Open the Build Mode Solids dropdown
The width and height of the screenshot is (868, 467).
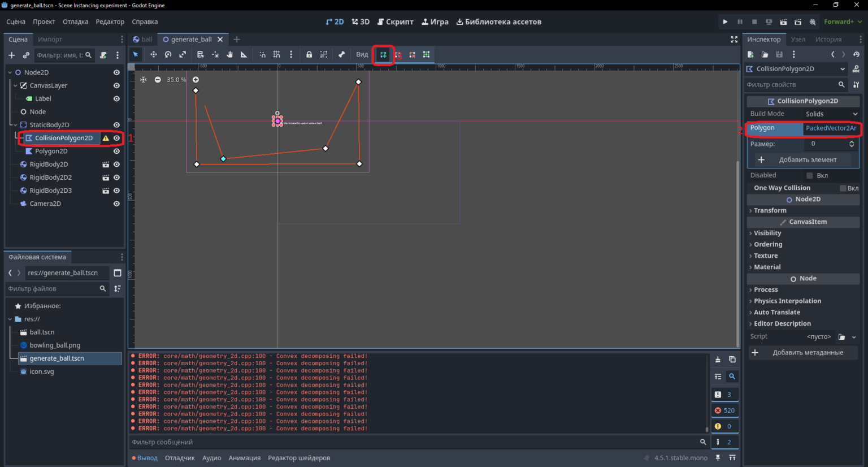[x=831, y=114]
